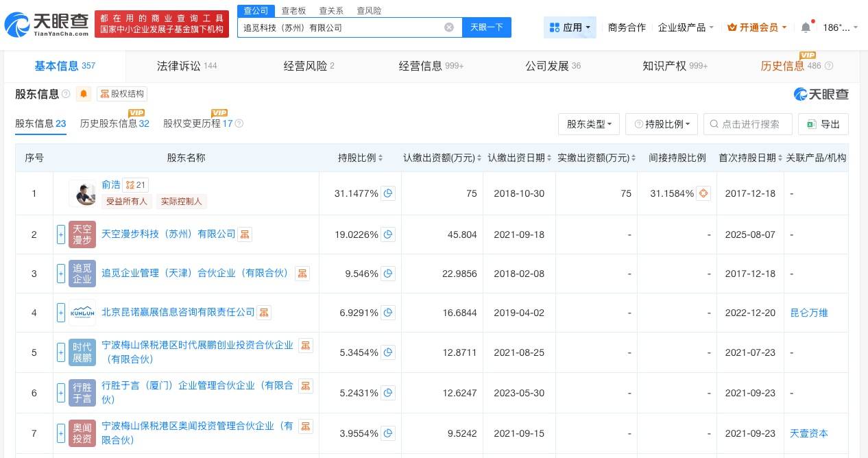The width and height of the screenshot is (868, 458).
Task: Click 天空漫步 logo tile
Action: pos(82,234)
